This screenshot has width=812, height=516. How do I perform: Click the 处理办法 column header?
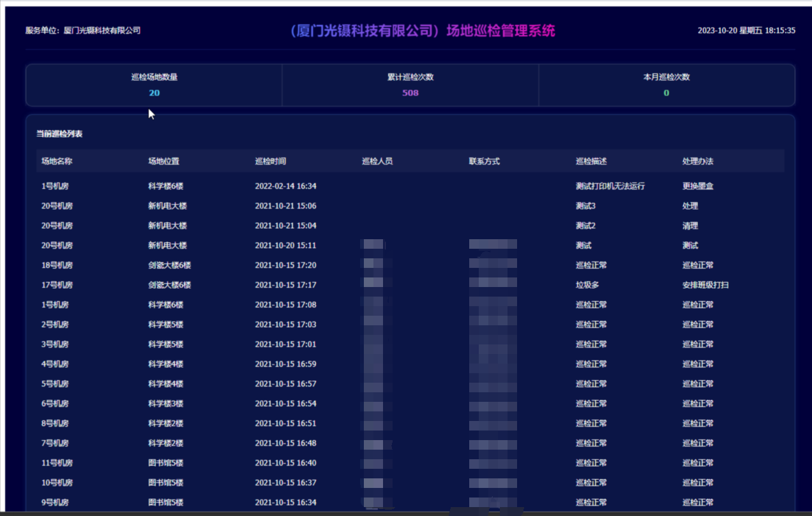point(698,161)
